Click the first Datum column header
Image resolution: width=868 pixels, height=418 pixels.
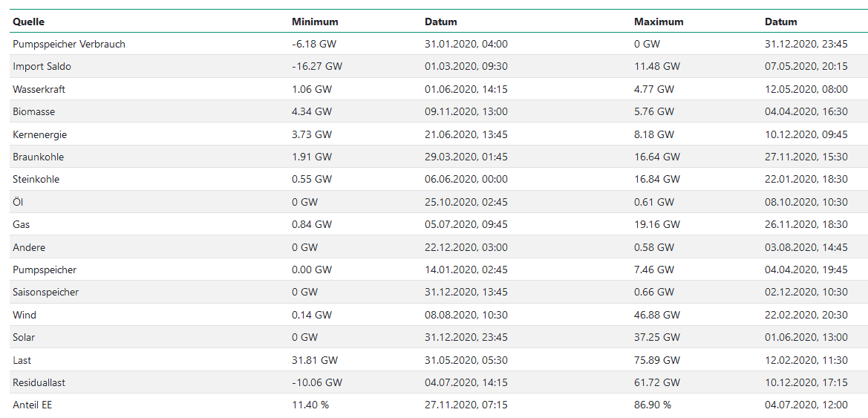click(441, 22)
